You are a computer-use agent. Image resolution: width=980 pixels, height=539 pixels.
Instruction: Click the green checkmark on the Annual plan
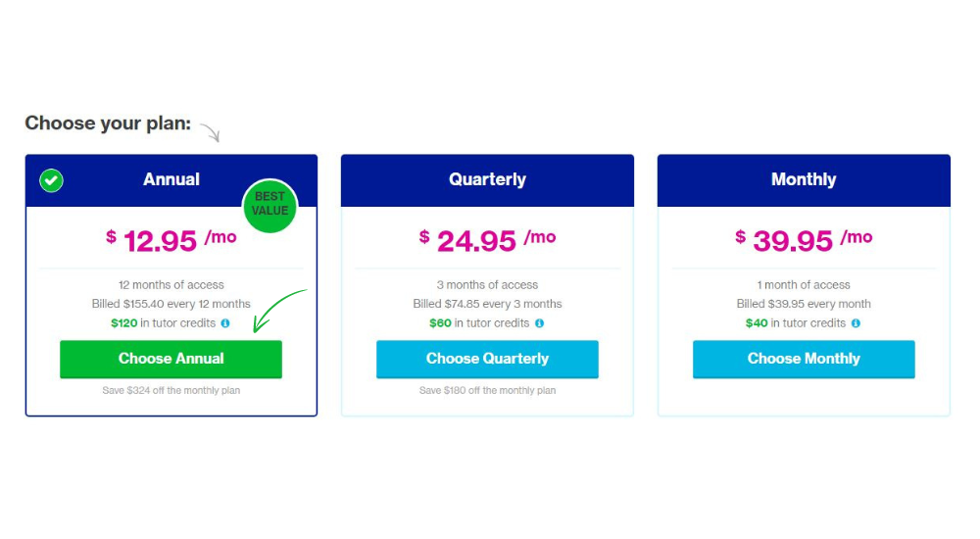51,180
